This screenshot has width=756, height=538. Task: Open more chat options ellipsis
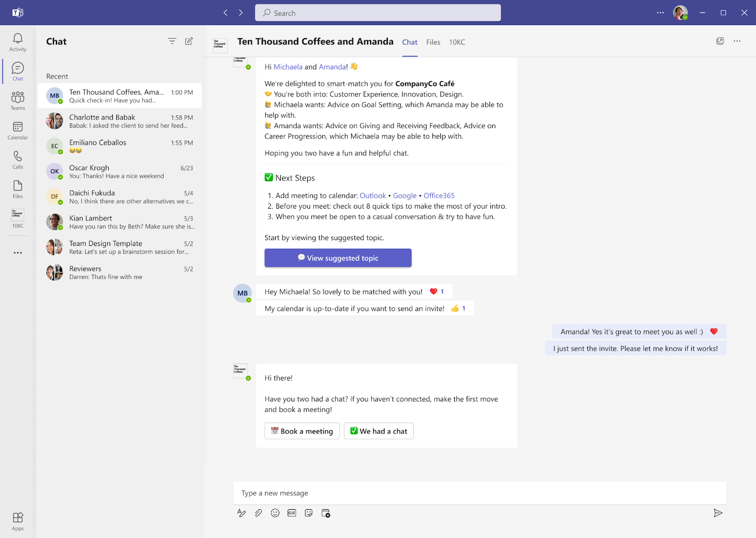(x=737, y=41)
